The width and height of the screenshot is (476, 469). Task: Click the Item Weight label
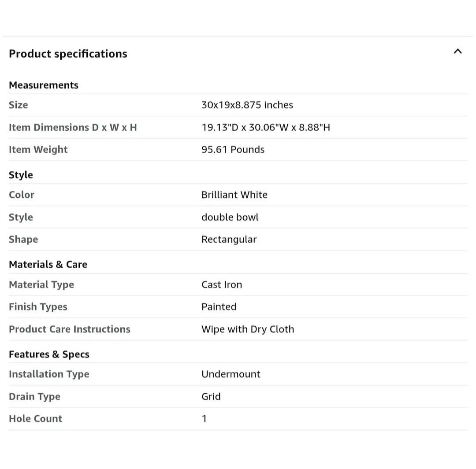tap(38, 149)
